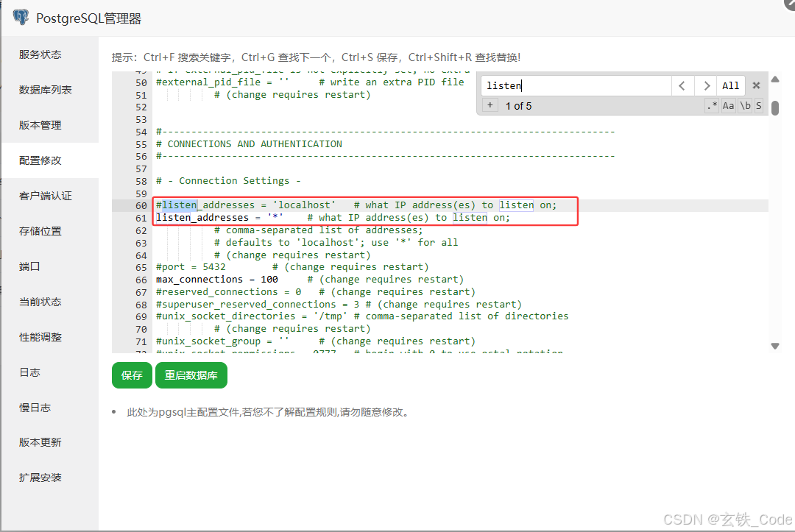795x532 pixels.
Task: Click '#superuser_reserved_connections = 3' line
Action: [x=339, y=304]
